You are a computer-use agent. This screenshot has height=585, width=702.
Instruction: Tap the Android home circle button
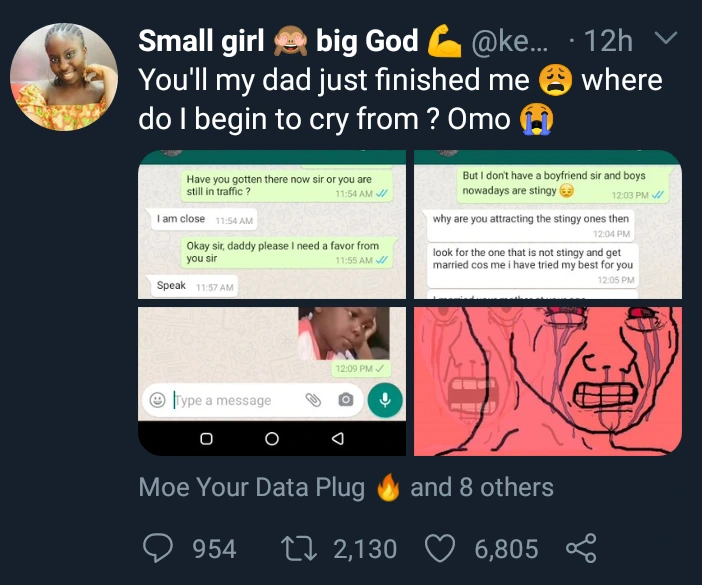tap(271, 438)
